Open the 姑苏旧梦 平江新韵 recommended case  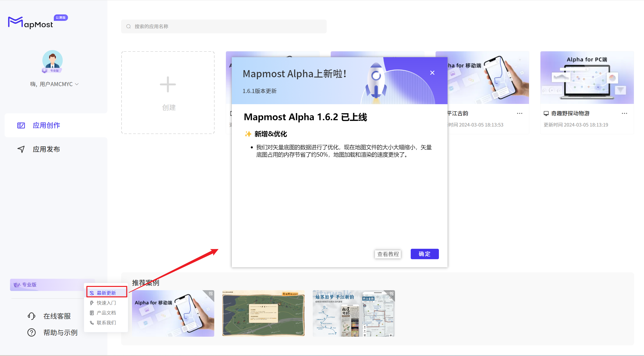[x=354, y=313]
